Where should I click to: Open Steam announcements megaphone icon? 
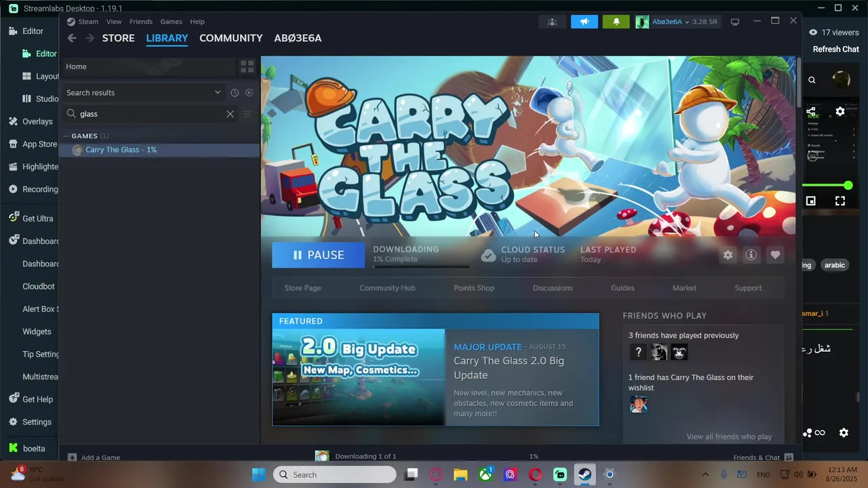click(x=585, y=22)
